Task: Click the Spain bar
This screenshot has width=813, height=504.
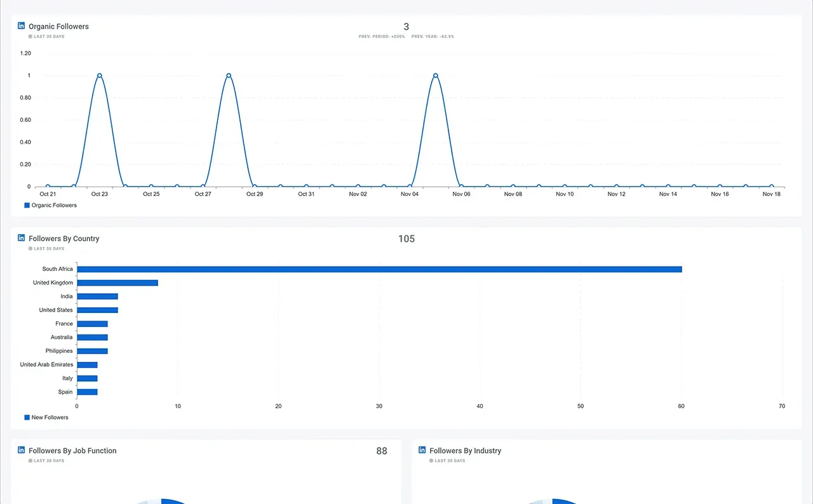Action: [x=87, y=392]
